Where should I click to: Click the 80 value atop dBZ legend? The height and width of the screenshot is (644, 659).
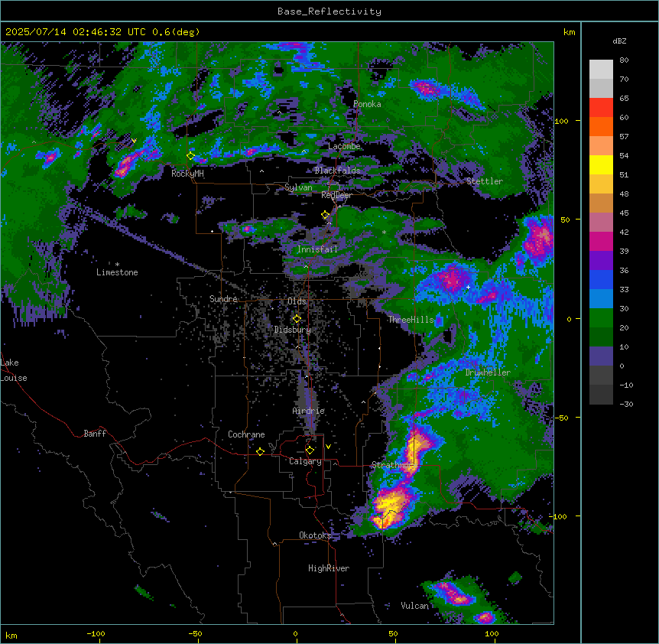pyautogui.click(x=624, y=60)
